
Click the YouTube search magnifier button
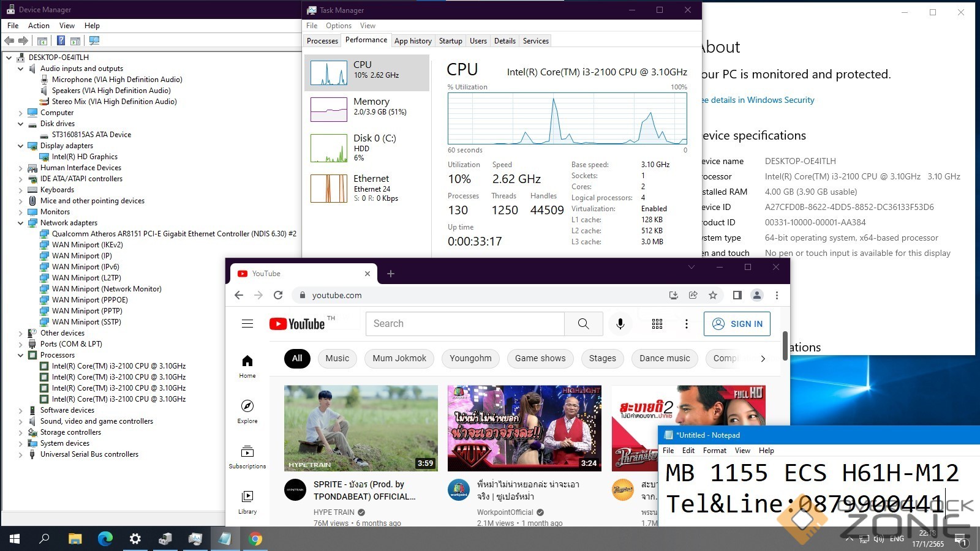point(583,324)
